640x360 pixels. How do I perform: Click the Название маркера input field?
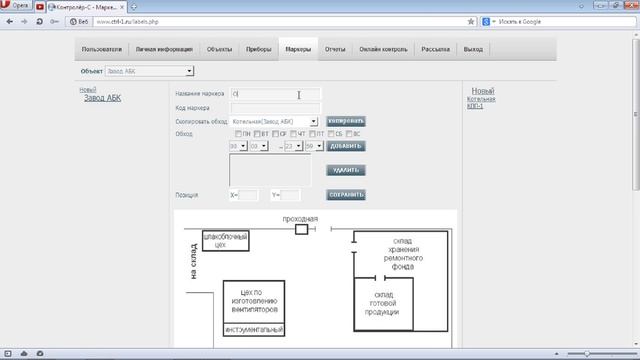276,94
